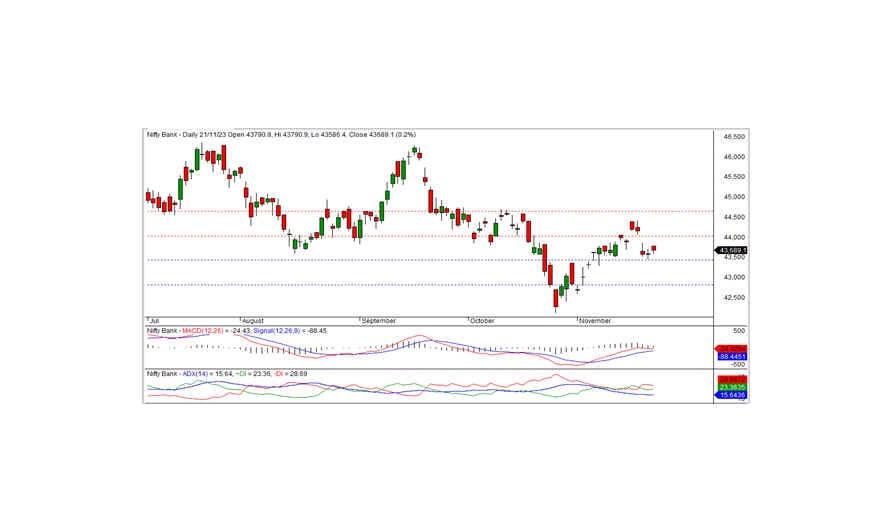Select the 45,500 price axis label

734,177
